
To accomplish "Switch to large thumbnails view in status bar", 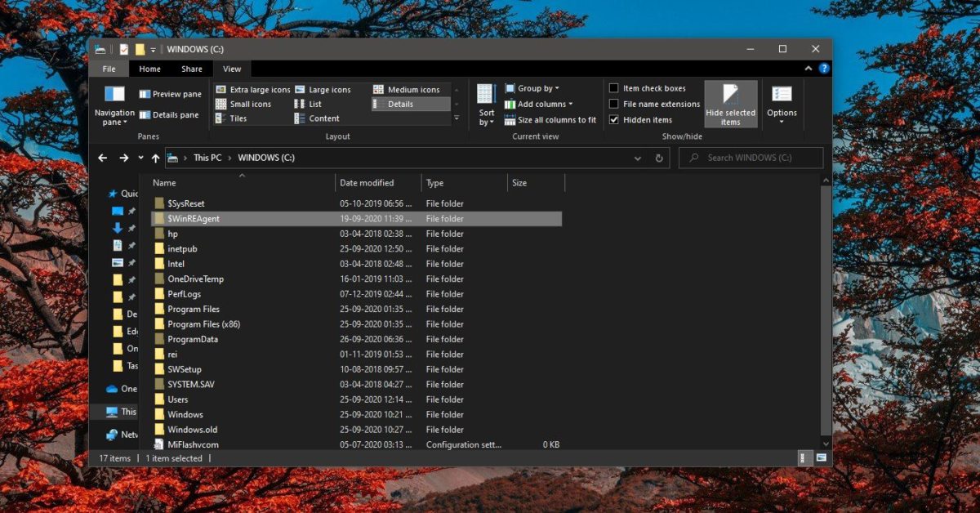I will 821,458.
